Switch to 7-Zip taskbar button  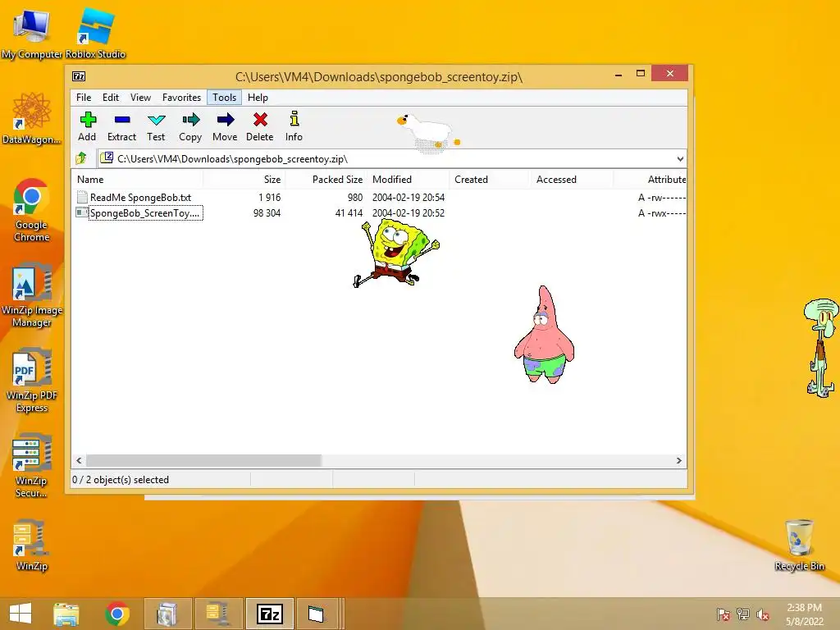(269, 614)
